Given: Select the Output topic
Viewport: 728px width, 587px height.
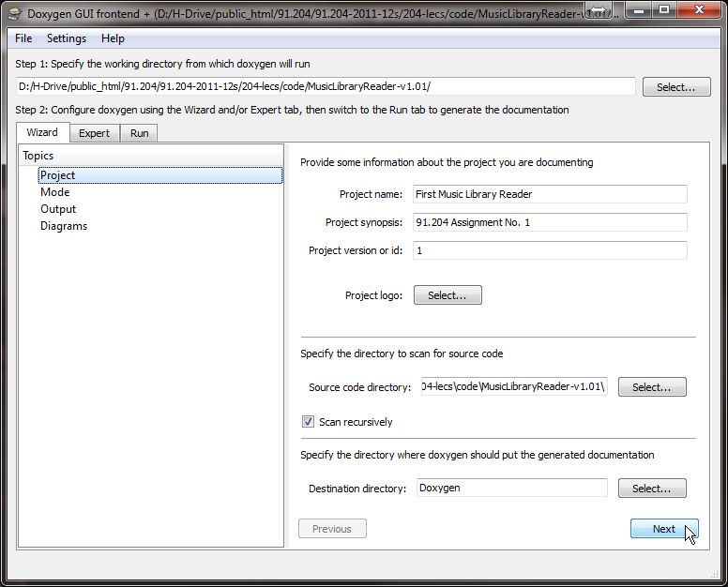Looking at the screenshot, I should pyautogui.click(x=58, y=209).
